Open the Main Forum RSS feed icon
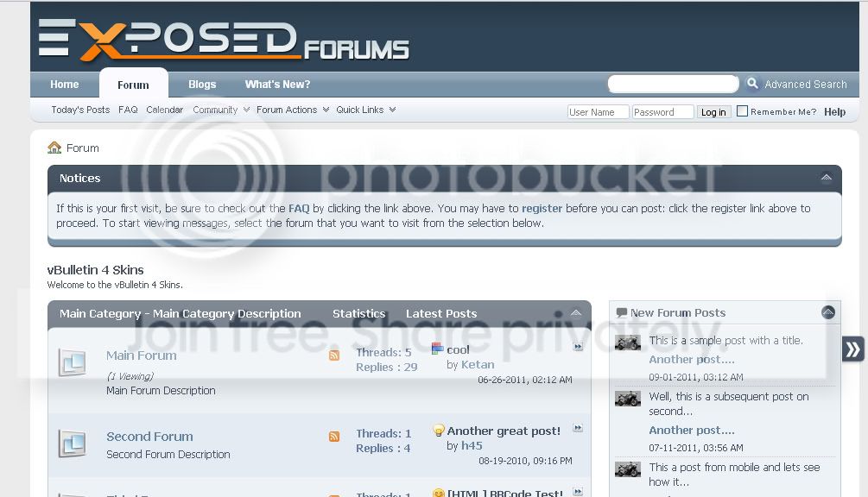The width and height of the screenshot is (868, 497). [333, 355]
